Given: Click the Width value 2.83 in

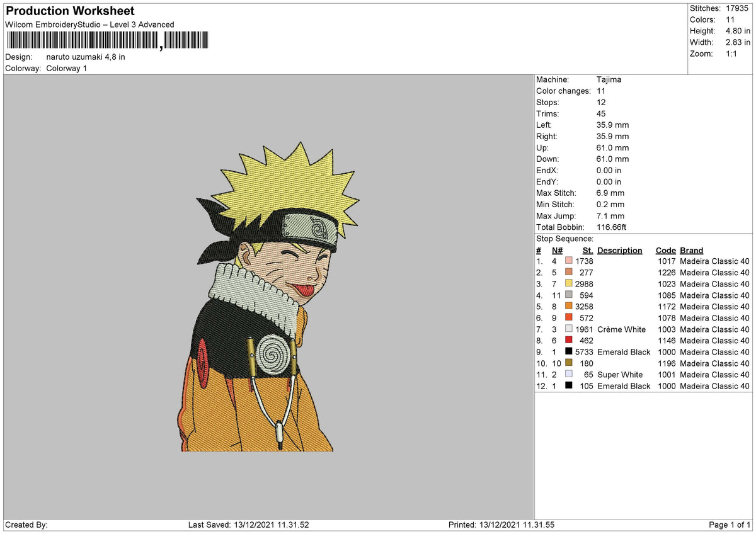Looking at the screenshot, I should tap(738, 42).
